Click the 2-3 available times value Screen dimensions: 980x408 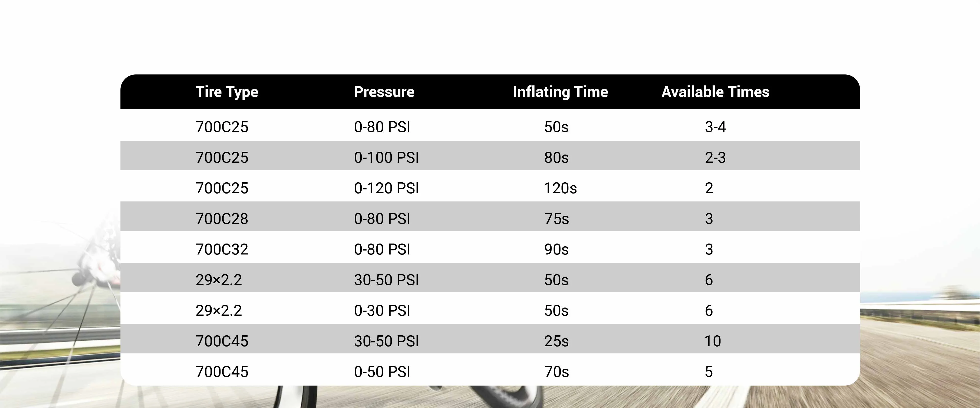click(x=715, y=157)
